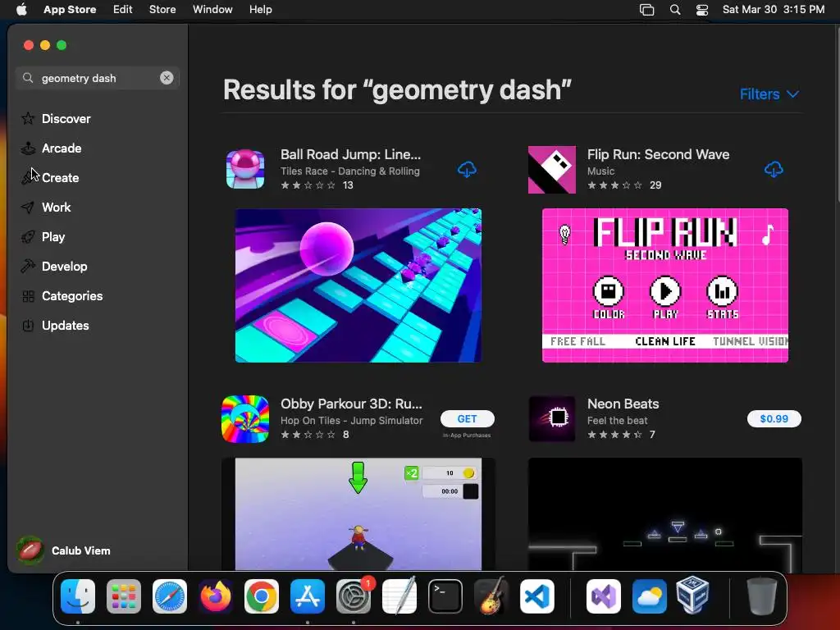Launch VirtualBox from the Dock
Image resolution: width=840 pixels, height=630 pixels.
[x=692, y=596]
